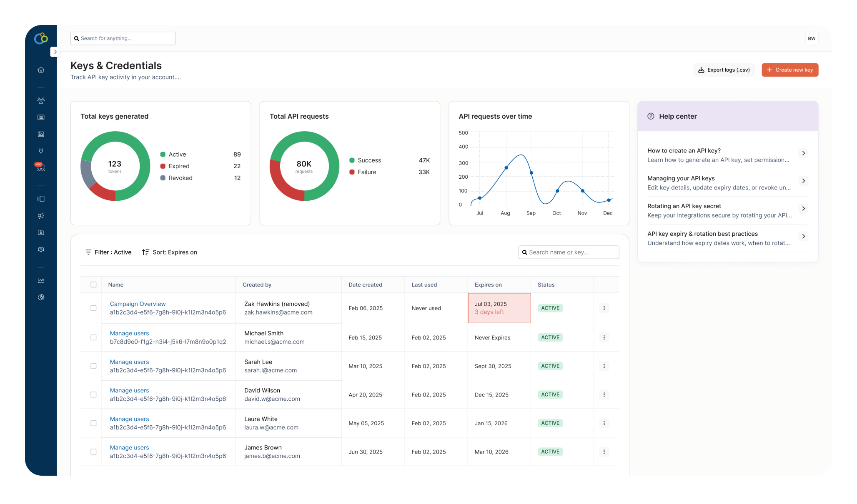Open the image gallery sidebar icon
The width and height of the screenshot is (857, 504).
[x=41, y=134]
